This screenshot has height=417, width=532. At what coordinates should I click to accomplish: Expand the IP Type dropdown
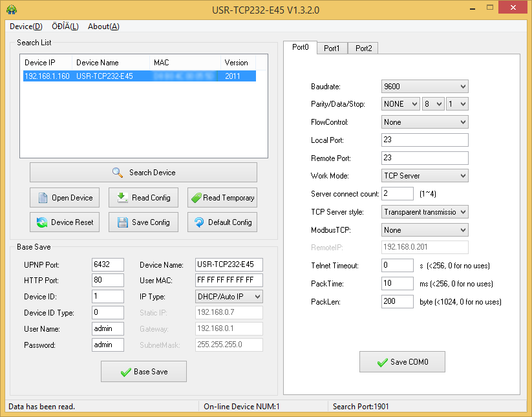[x=229, y=297]
